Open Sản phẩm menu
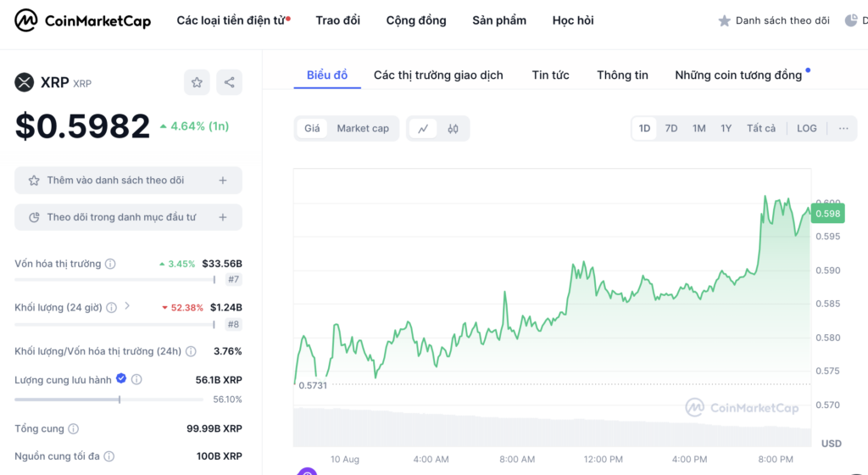This screenshot has width=868, height=475. [499, 20]
